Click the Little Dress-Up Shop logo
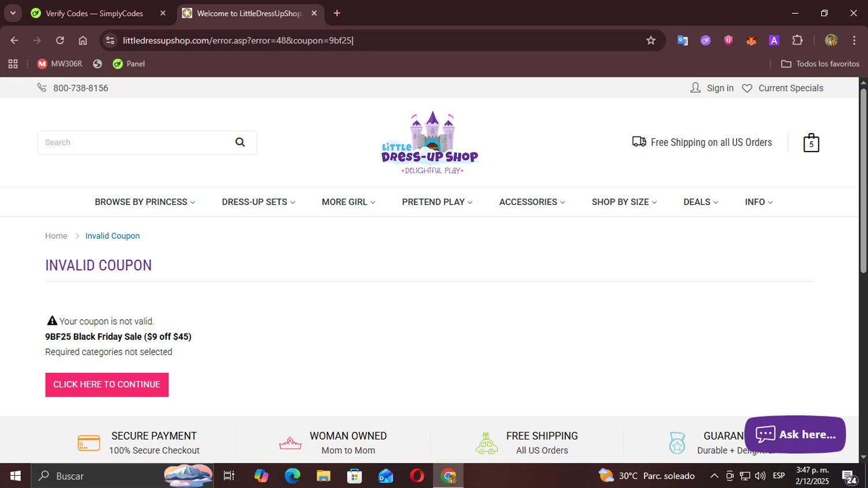This screenshot has width=868, height=488. tap(430, 143)
